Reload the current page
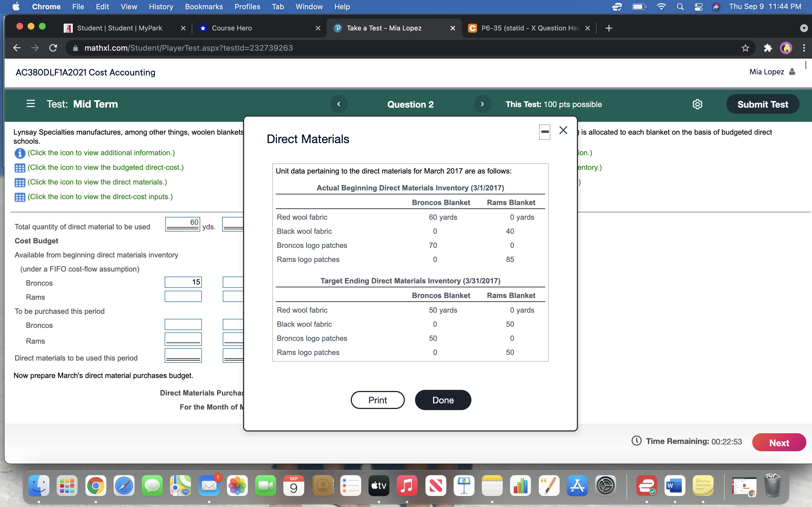812x507 pixels. tap(53, 48)
